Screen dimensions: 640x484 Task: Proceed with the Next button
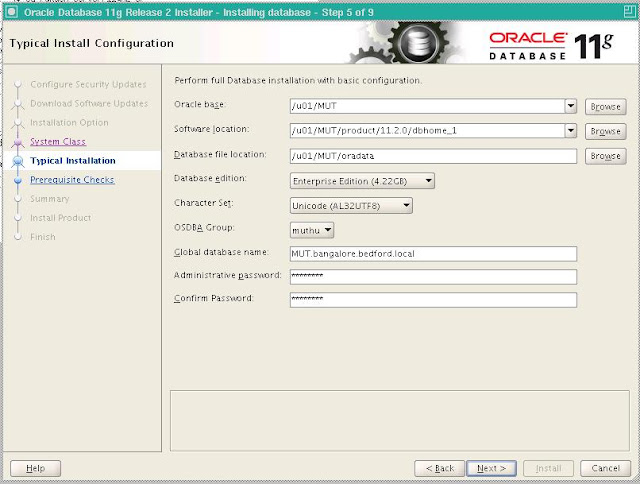point(491,468)
